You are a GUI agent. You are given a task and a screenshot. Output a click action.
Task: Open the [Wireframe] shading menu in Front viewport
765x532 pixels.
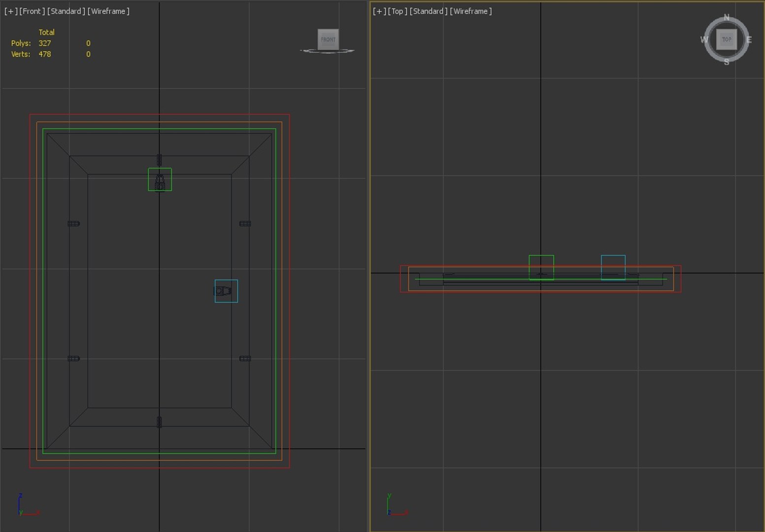108,11
